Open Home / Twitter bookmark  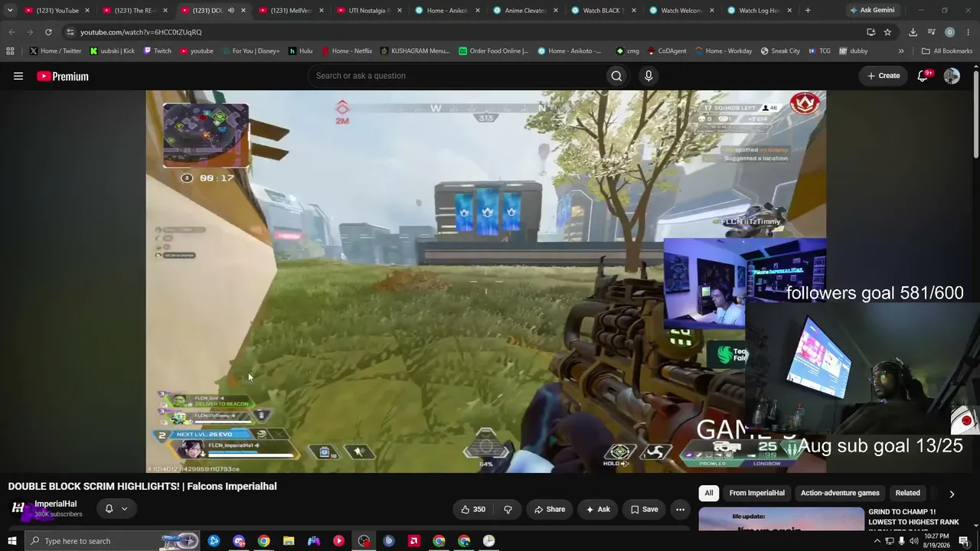55,51
